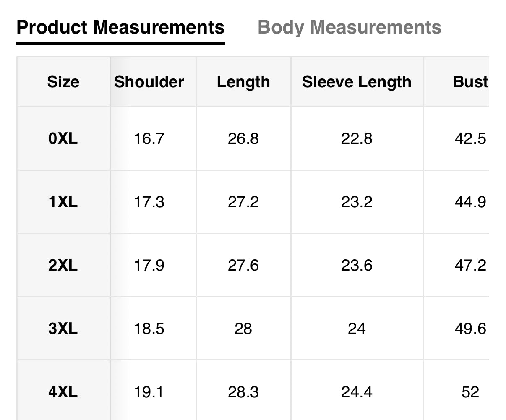This screenshot has height=420, width=506.
Task: Select the 1XL size row label
Action: point(63,202)
